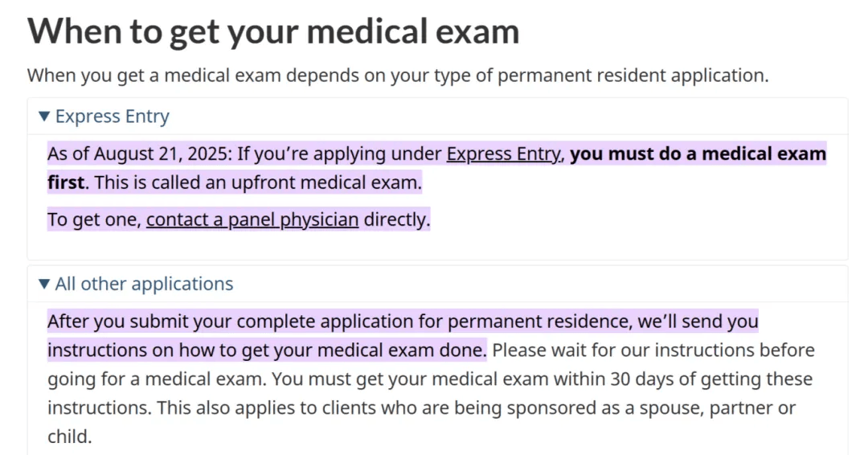Click the All other applications header label
The height and width of the screenshot is (455, 868).
(144, 284)
